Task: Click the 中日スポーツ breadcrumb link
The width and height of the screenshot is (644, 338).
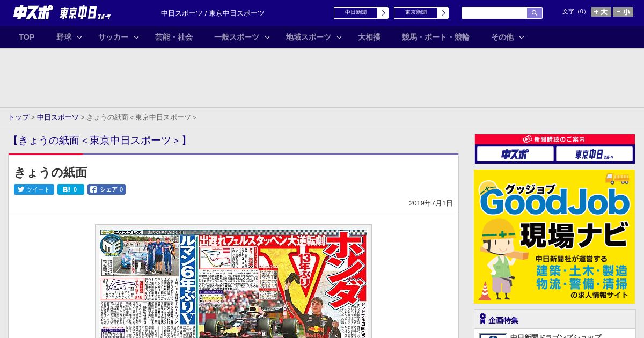Action: point(58,117)
